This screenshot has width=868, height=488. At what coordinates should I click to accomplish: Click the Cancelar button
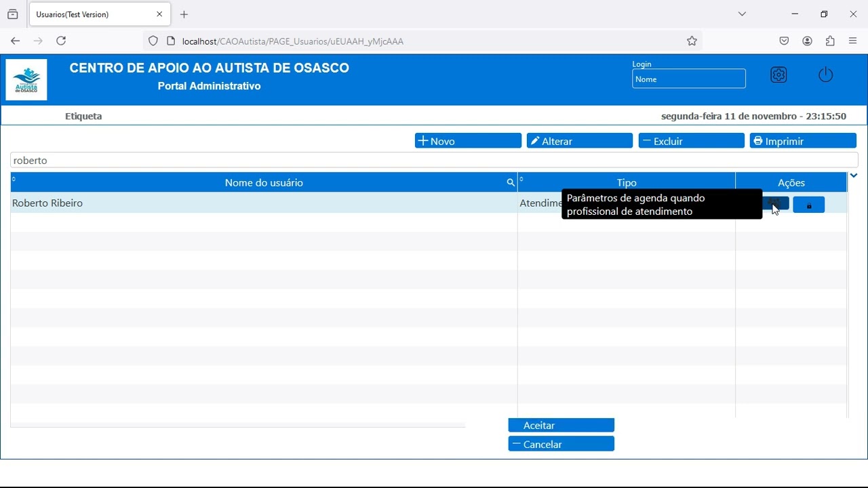pyautogui.click(x=561, y=444)
